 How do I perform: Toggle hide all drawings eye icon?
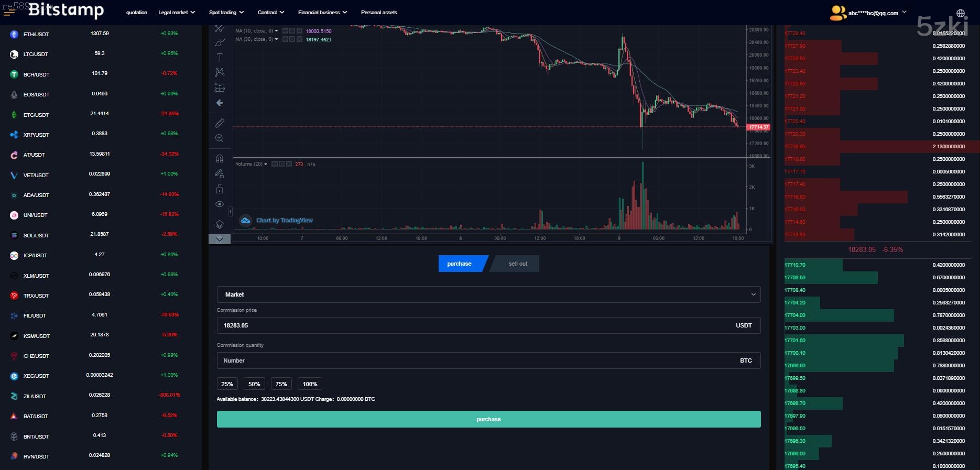tap(220, 204)
